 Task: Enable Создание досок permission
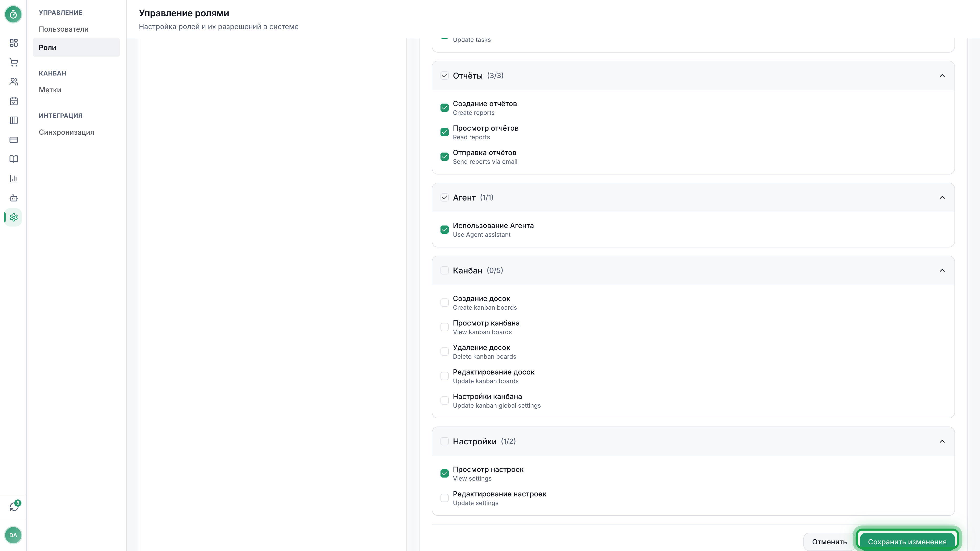(444, 303)
